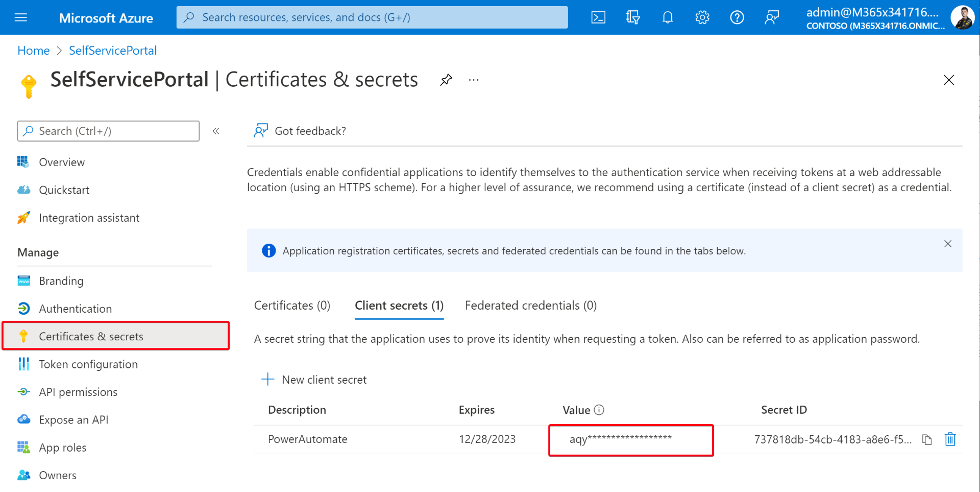Viewport: 980px width, 492px height.
Task: Collapse the left navigation menu
Action: pyautogui.click(x=216, y=131)
